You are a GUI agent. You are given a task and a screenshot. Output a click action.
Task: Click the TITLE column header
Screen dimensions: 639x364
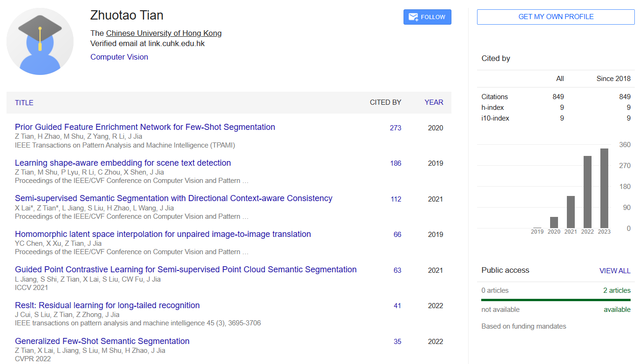[x=24, y=102]
